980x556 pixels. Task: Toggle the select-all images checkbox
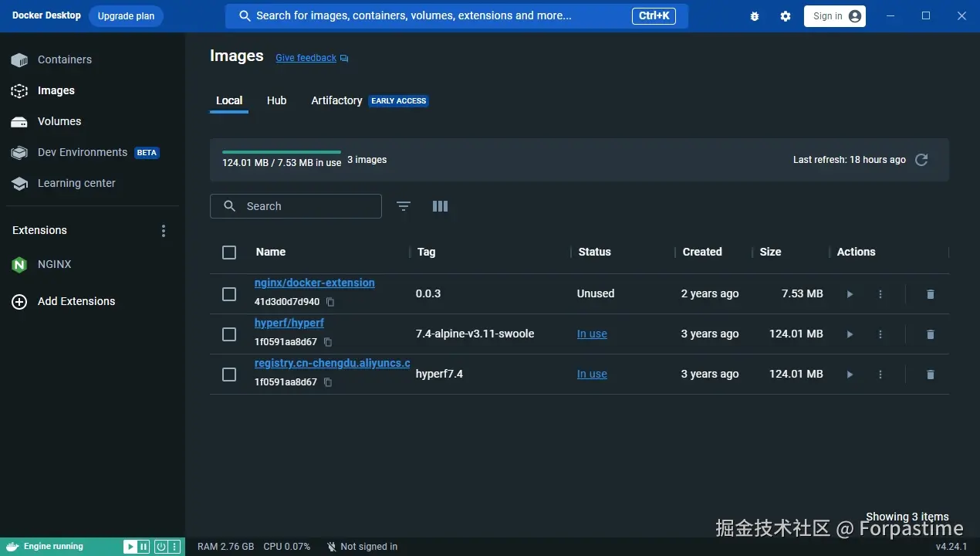pyautogui.click(x=229, y=253)
